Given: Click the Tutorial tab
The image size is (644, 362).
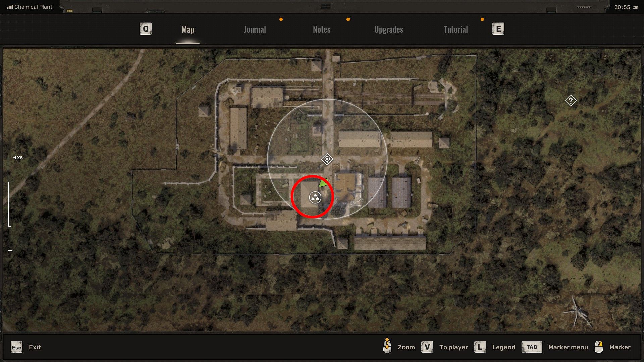Looking at the screenshot, I should [455, 29].
